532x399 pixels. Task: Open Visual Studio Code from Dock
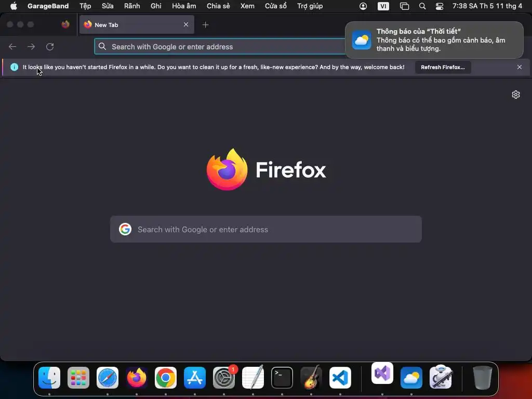pos(340,378)
